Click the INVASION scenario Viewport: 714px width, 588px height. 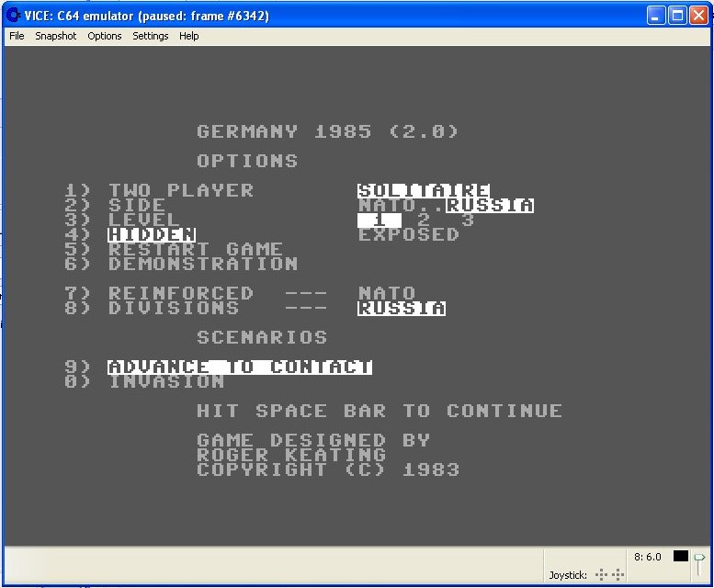pyautogui.click(x=166, y=381)
